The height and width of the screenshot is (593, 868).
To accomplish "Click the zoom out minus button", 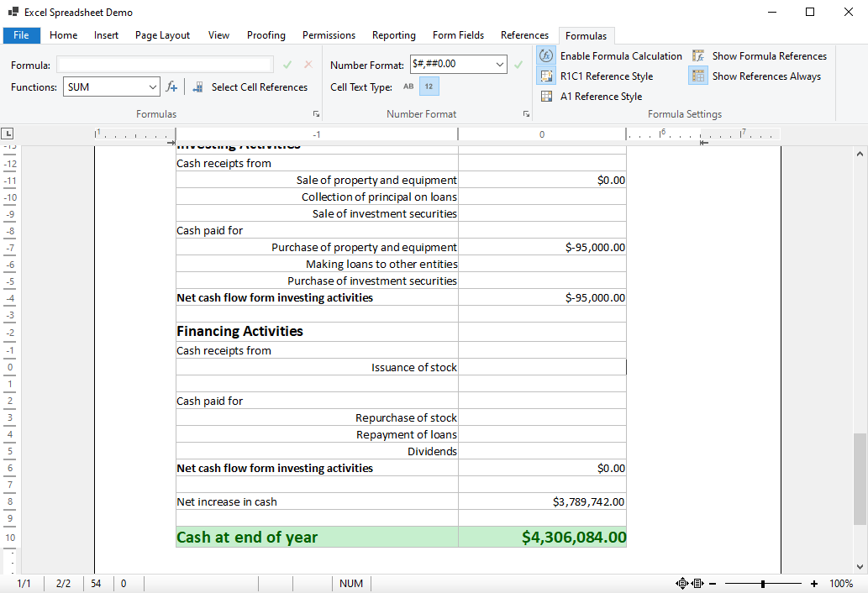I will pos(713,584).
